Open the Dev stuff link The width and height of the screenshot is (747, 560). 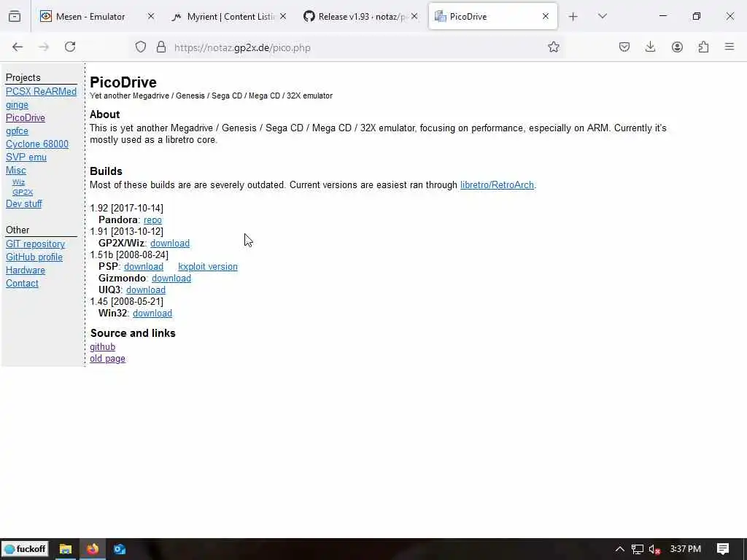tap(24, 204)
